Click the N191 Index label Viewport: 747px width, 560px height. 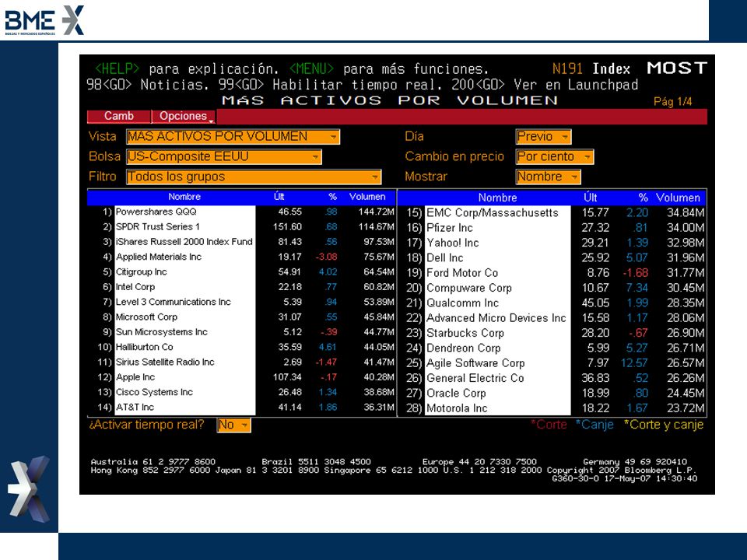click(x=591, y=69)
